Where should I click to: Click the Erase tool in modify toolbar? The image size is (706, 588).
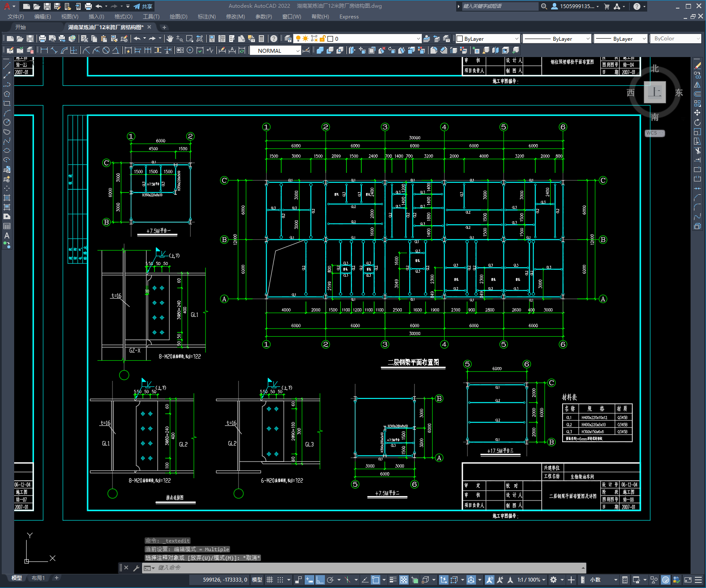pyautogui.click(x=697, y=66)
